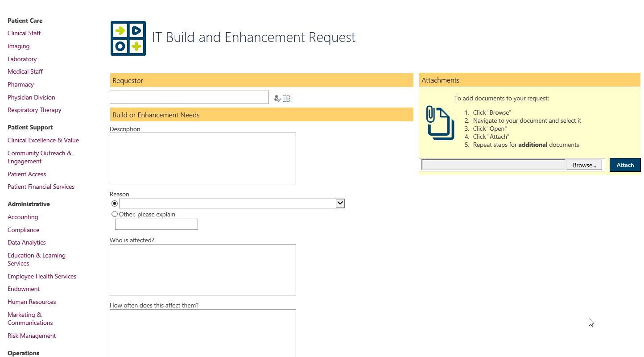Viewport: 644px width, 357px height.
Task: Select the "Other, please explain" radio button
Action: 114,214
